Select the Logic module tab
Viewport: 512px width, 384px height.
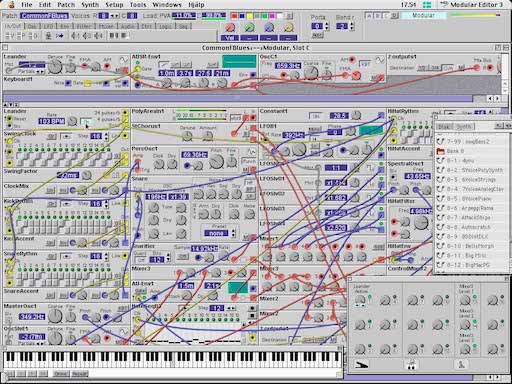pyautogui.click(x=165, y=26)
